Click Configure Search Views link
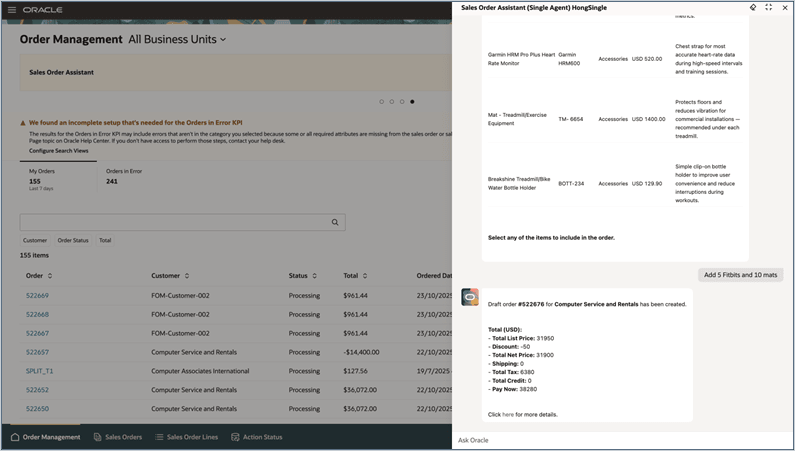The image size is (795, 451). click(x=58, y=151)
